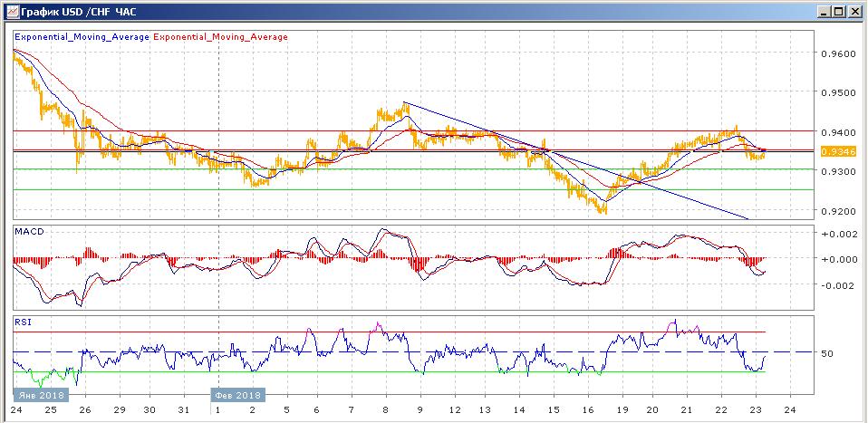This screenshot has height=423, width=868.
Task: Click the RSI indicator label
Action: [x=22, y=321]
